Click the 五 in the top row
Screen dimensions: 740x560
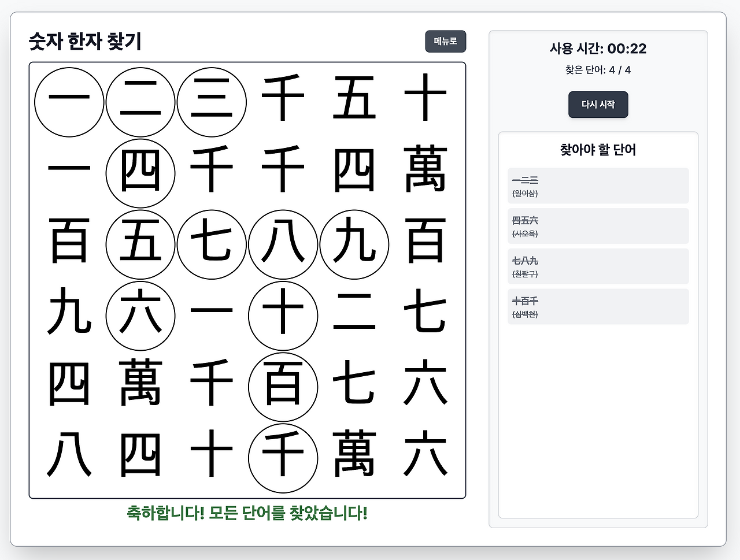[355, 101]
